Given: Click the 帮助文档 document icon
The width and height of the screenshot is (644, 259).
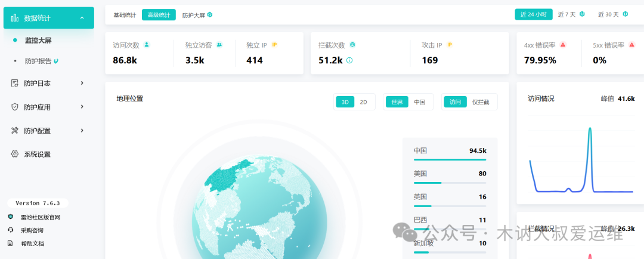Looking at the screenshot, I should point(11,243).
